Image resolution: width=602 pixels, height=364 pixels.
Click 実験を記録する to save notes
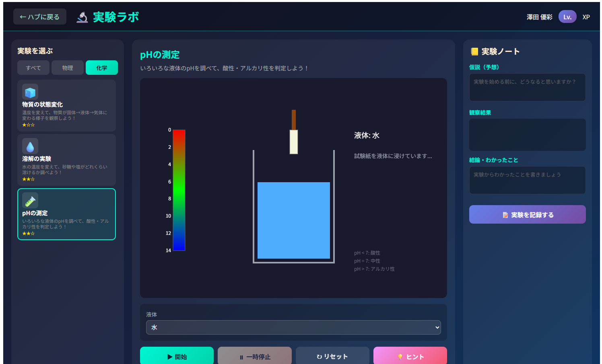[528, 214]
